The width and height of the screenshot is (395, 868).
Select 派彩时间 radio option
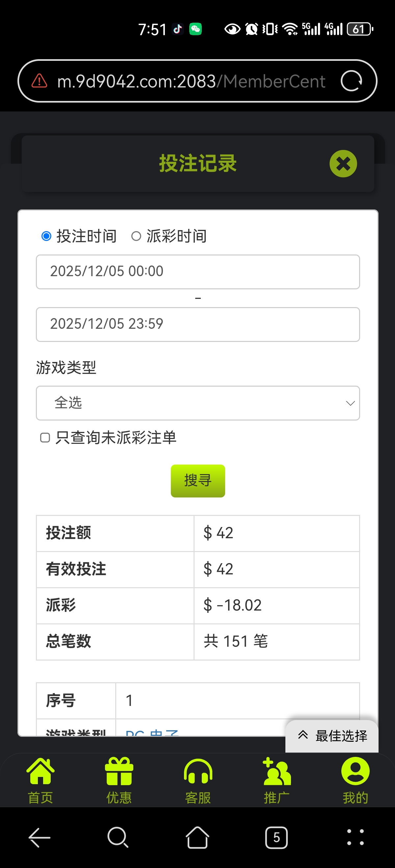(136, 236)
